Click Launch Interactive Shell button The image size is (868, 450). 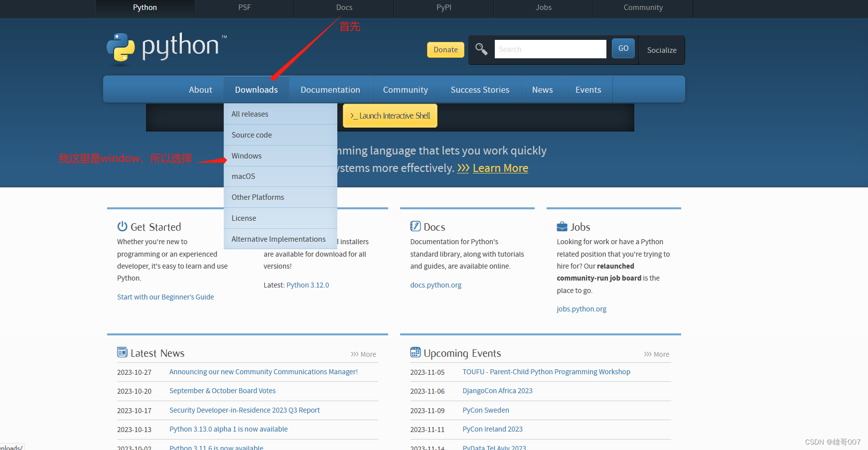pyautogui.click(x=390, y=116)
